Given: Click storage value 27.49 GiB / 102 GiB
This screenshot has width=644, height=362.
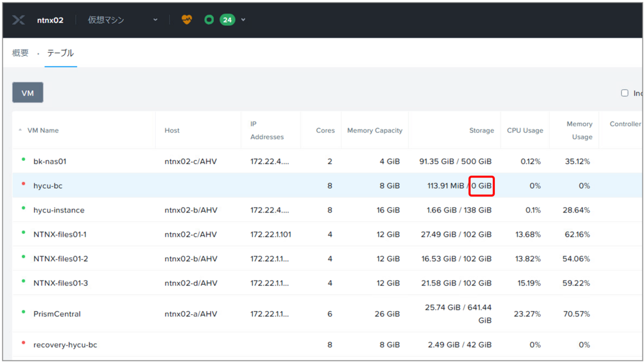Looking at the screenshot, I should pos(457,234).
